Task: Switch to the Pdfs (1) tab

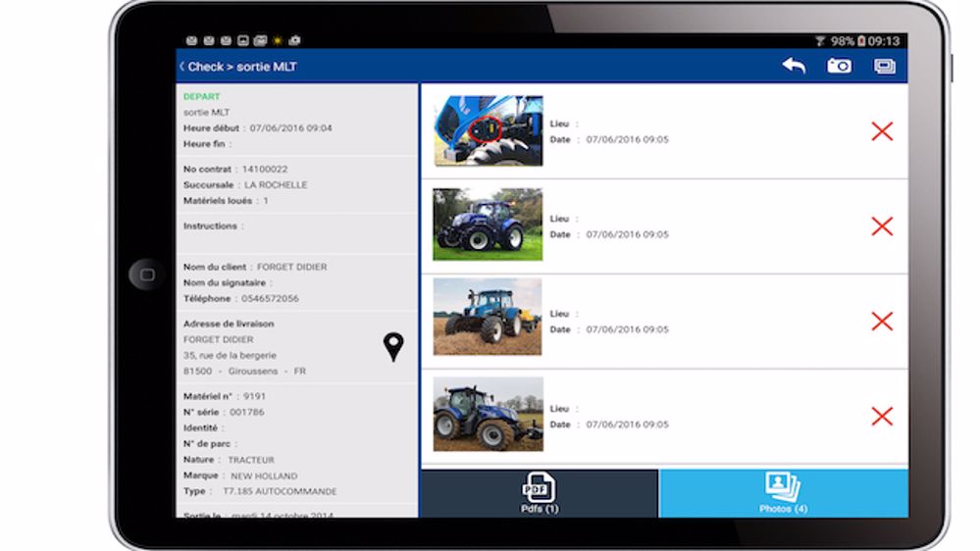Action: (x=540, y=493)
